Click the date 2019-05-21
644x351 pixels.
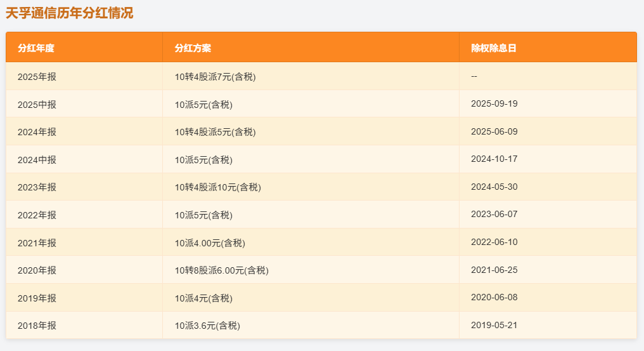[x=494, y=325]
